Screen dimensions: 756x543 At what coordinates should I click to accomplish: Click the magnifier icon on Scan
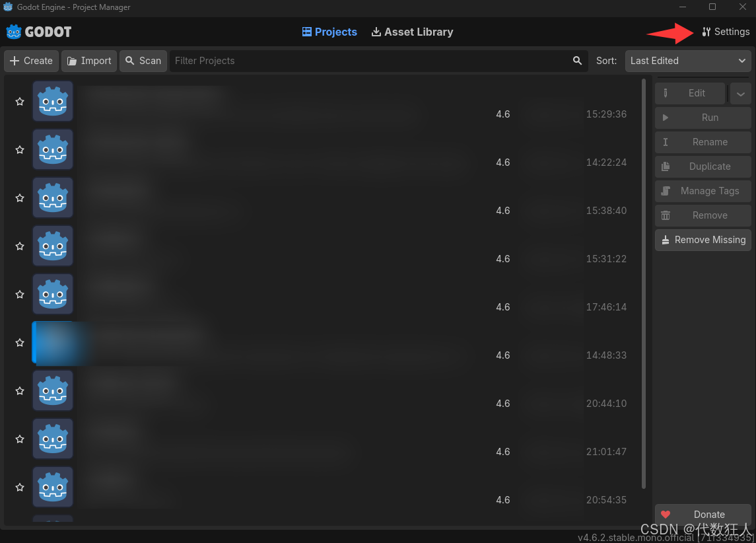(x=129, y=61)
